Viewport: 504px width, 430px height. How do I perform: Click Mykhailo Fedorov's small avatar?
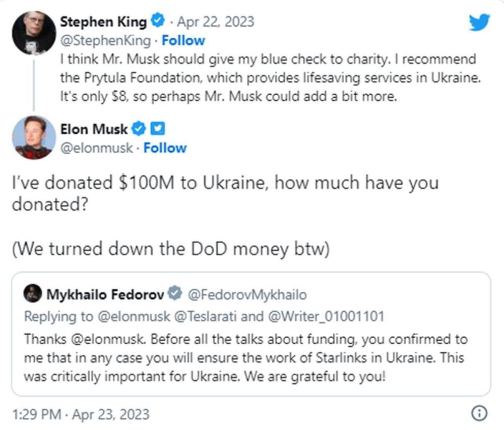tap(34, 294)
